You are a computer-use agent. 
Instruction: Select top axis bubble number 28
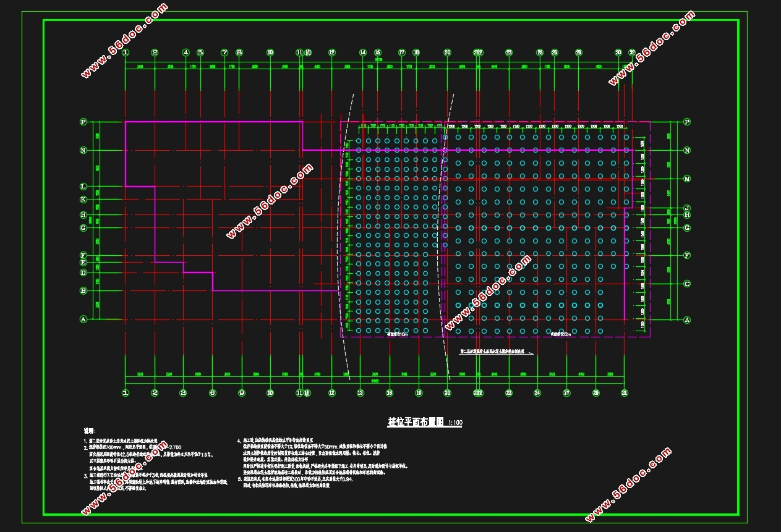(579, 53)
